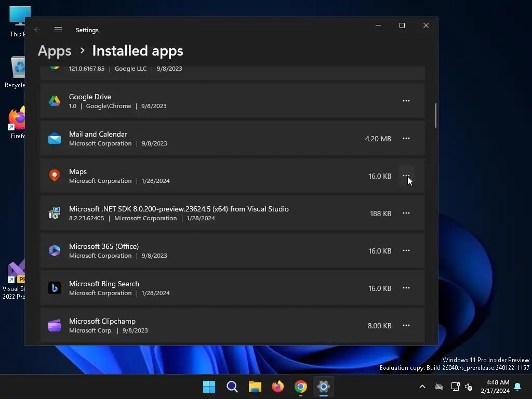This screenshot has height=399, width=532.
Task: Open more options for Google Drive
Action: point(406,101)
